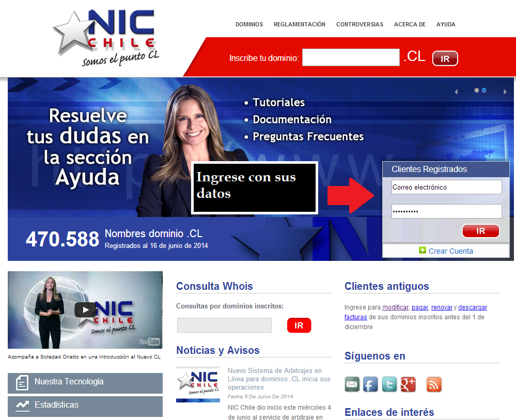The width and height of the screenshot is (516, 420).
Task: Click the NIC Chile logo
Action: click(106, 38)
